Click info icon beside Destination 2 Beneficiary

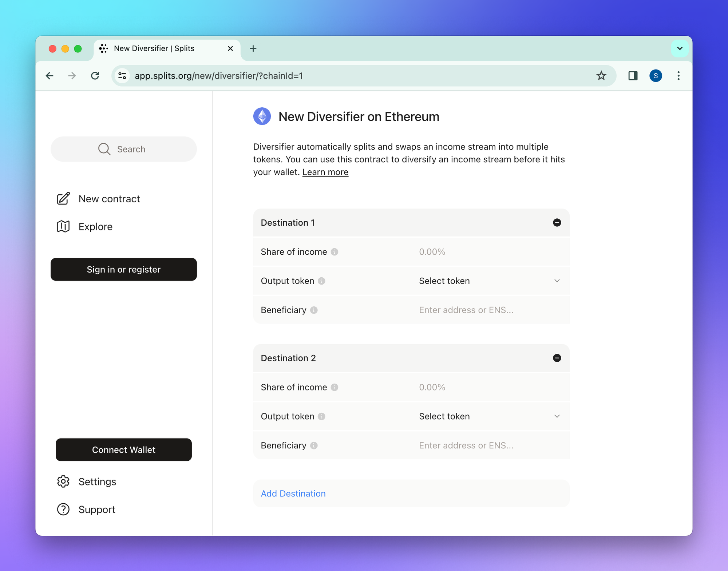pyautogui.click(x=314, y=445)
